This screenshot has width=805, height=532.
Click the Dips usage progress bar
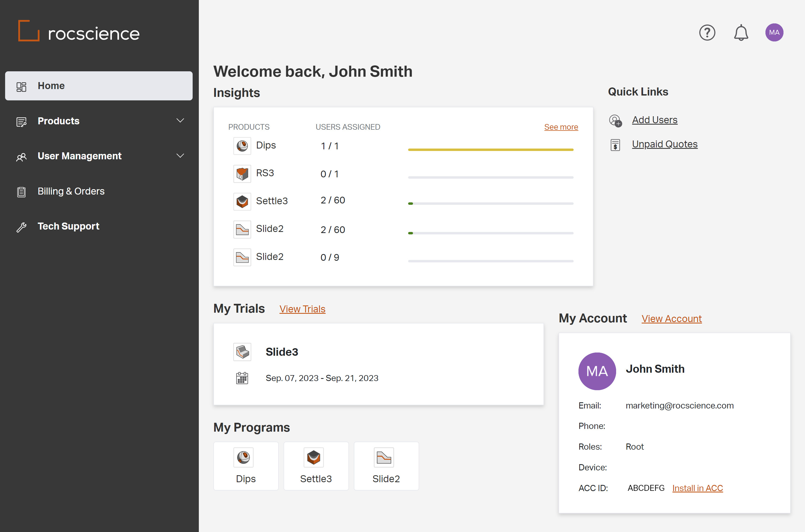point(490,150)
